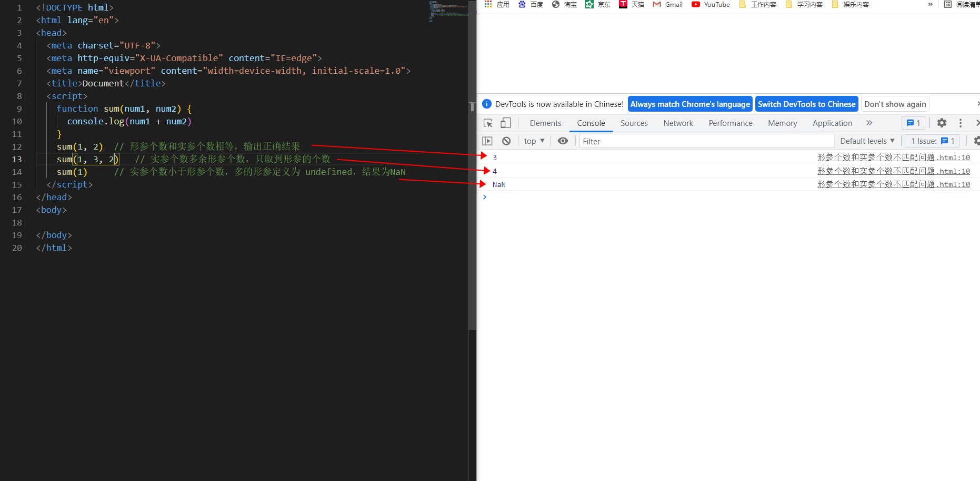Toggle the device toolbar icon
Image resolution: width=980 pixels, height=481 pixels.
(505, 123)
